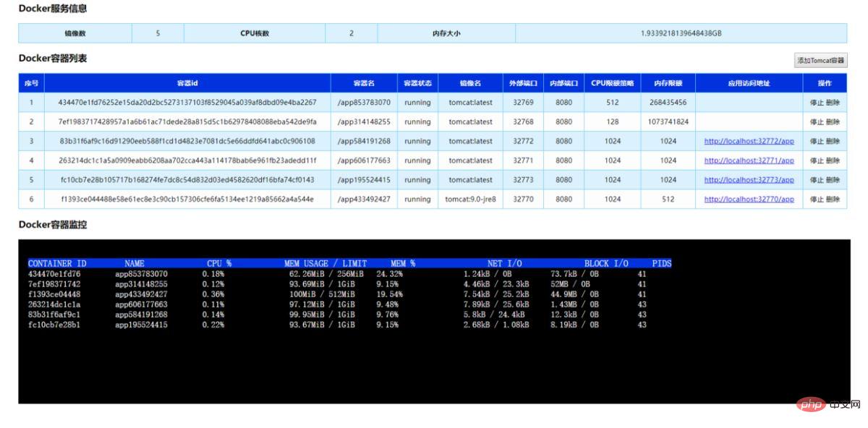Click container name /app314148255 cell
Viewport: 868px width, 428px height.
(364, 122)
